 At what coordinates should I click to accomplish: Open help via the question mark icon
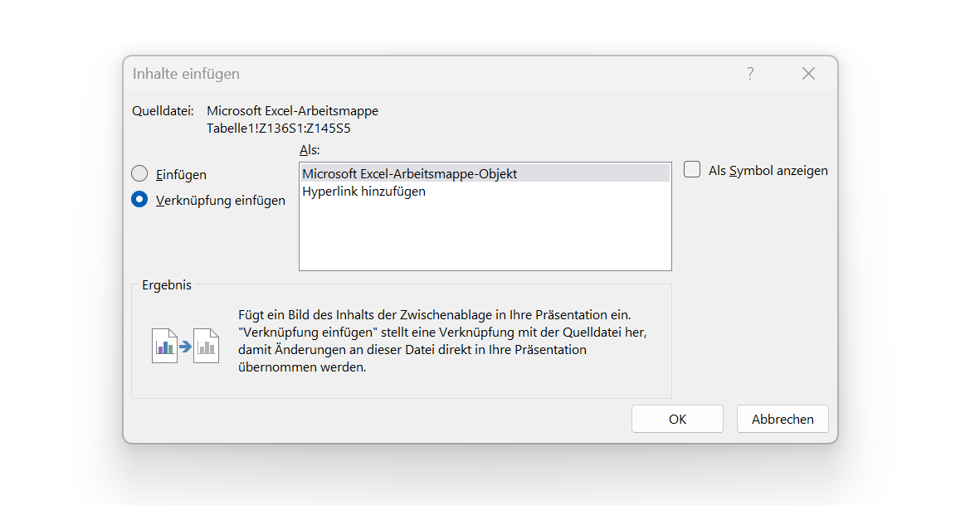tap(750, 74)
